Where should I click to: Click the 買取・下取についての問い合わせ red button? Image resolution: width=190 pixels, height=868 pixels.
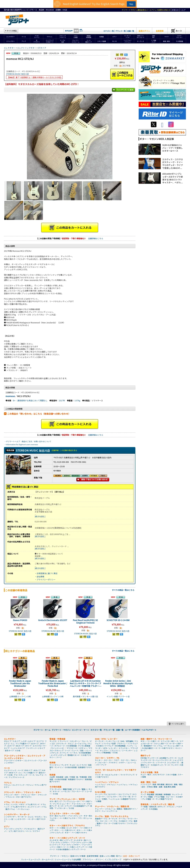[x=92, y=480]
